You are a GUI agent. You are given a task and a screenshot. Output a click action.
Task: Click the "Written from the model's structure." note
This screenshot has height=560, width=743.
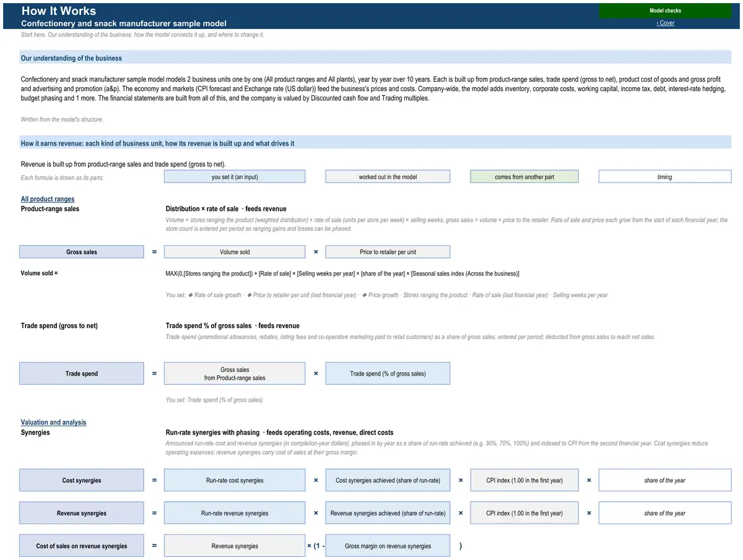coord(63,119)
